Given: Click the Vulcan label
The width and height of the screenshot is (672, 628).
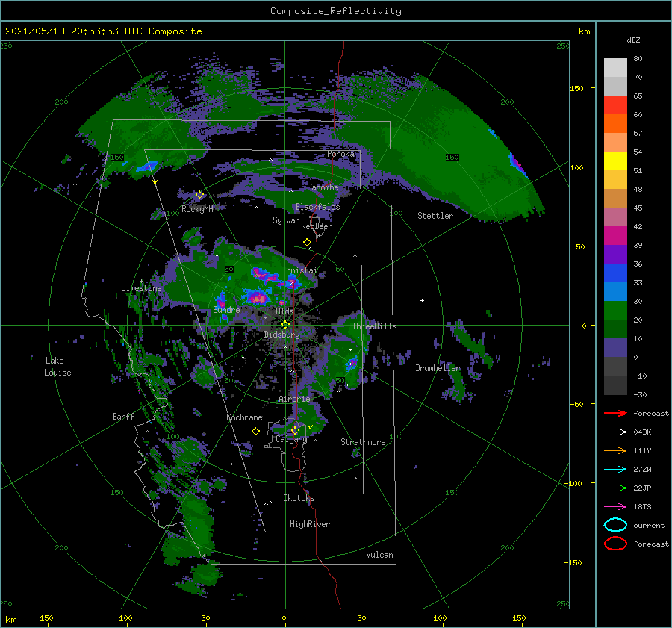Looking at the screenshot, I should pyautogui.click(x=379, y=555).
